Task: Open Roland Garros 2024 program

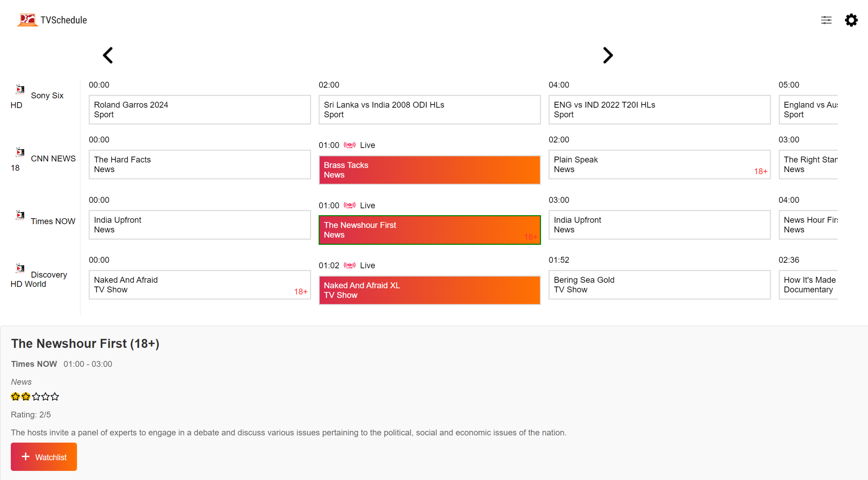Action: pyautogui.click(x=199, y=109)
